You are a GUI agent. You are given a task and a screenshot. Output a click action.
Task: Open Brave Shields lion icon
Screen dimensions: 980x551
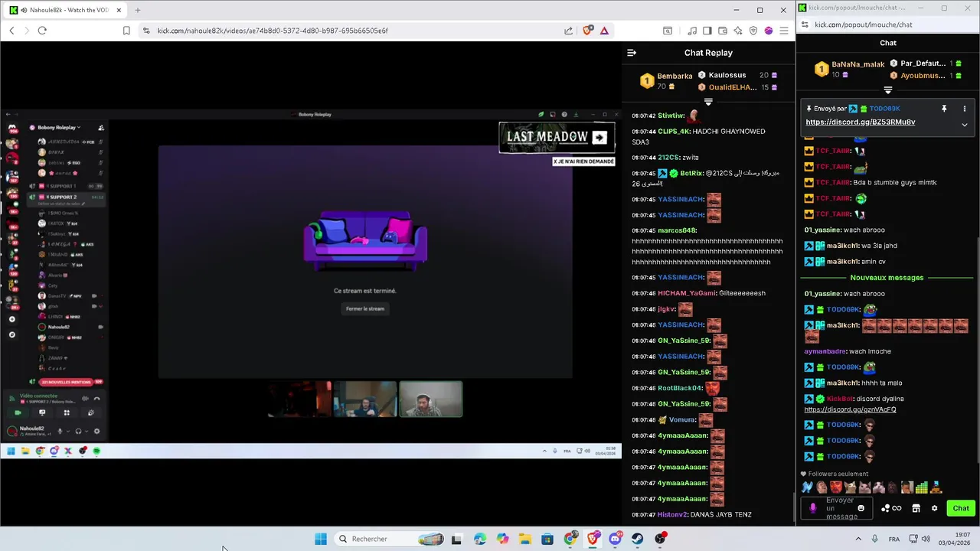coord(588,31)
